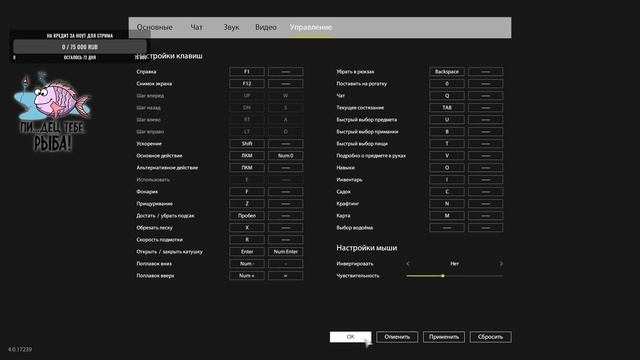Click the Текущее состояние label
The width and height of the screenshot is (640, 360).
pos(360,108)
